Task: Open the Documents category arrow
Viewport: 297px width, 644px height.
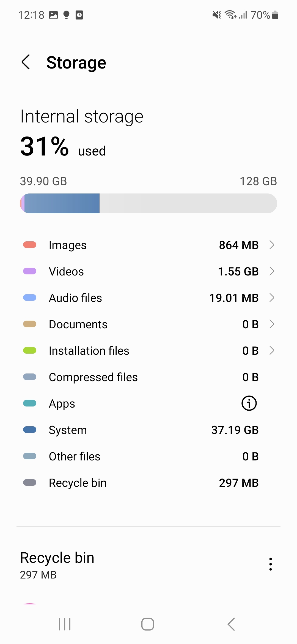Action: pyautogui.click(x=272, y=324)
